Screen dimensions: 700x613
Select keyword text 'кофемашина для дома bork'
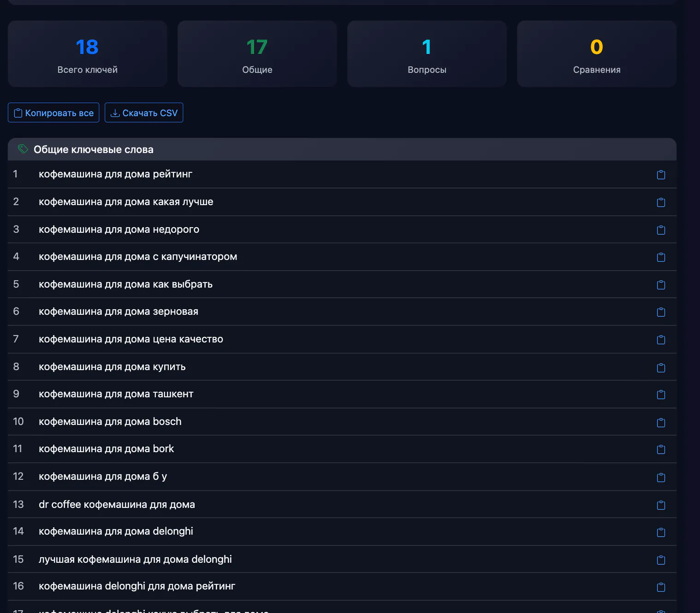tap(107, 449)
